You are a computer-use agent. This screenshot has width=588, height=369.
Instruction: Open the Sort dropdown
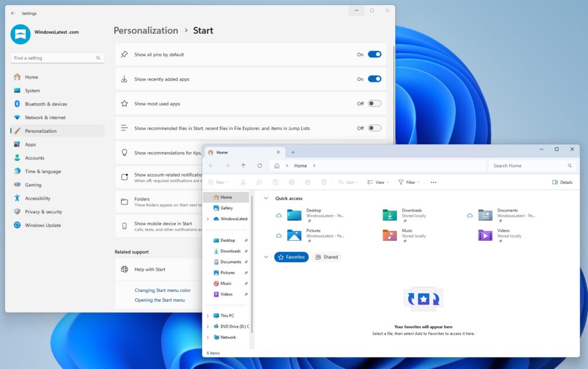coord(347,182)
